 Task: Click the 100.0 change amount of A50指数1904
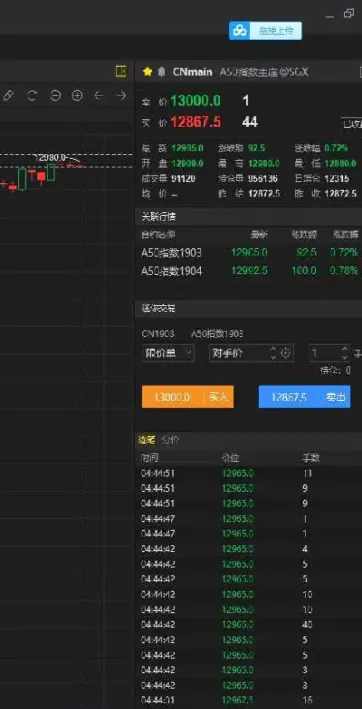click(304, 271)
